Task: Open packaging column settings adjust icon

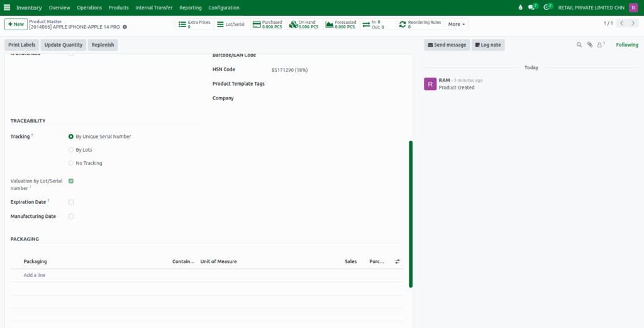Action: [397, 261]
